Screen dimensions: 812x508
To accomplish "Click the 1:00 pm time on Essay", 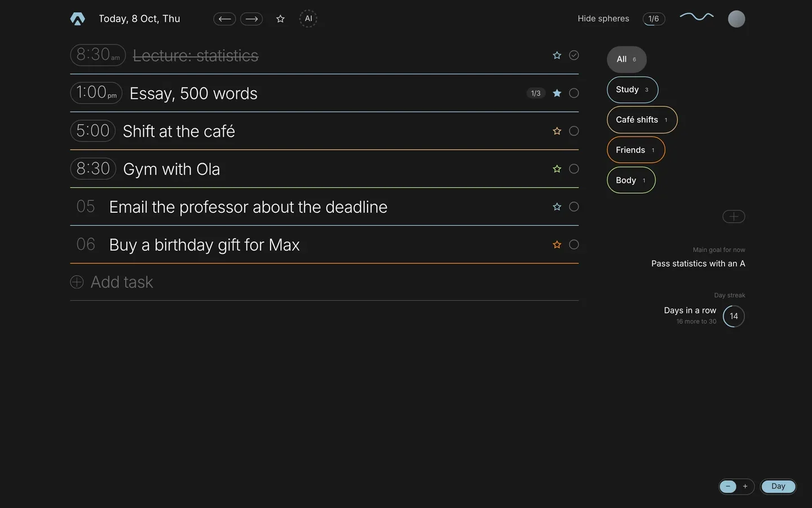I will click(x=96, y=93).
